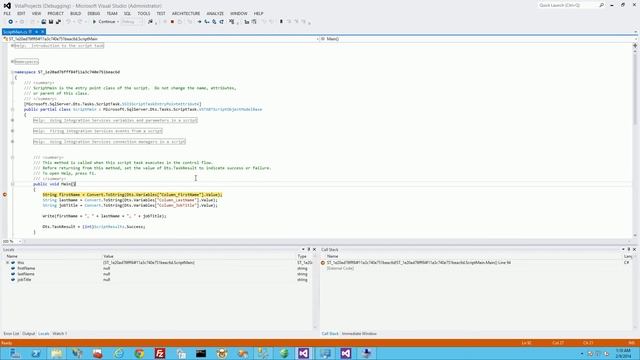Viewport: 640px width, 360px height.
Task: Open FileZilla from the taskbar
Action: [160, 353]
